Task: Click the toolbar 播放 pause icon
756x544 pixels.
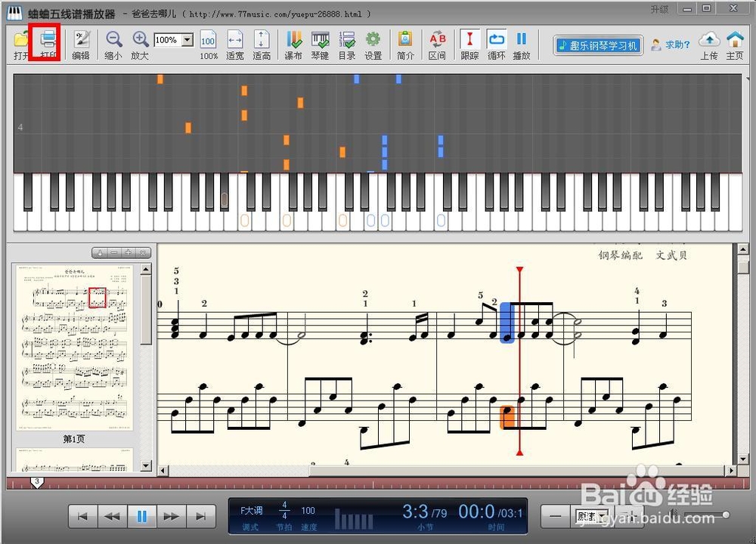Action: (x=522, y=45)
